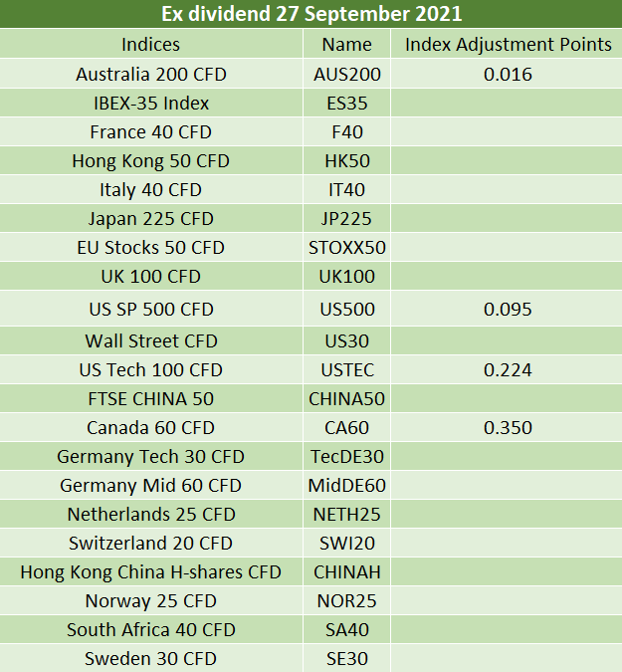Click the HK50 name cell

tap(347, 161)
